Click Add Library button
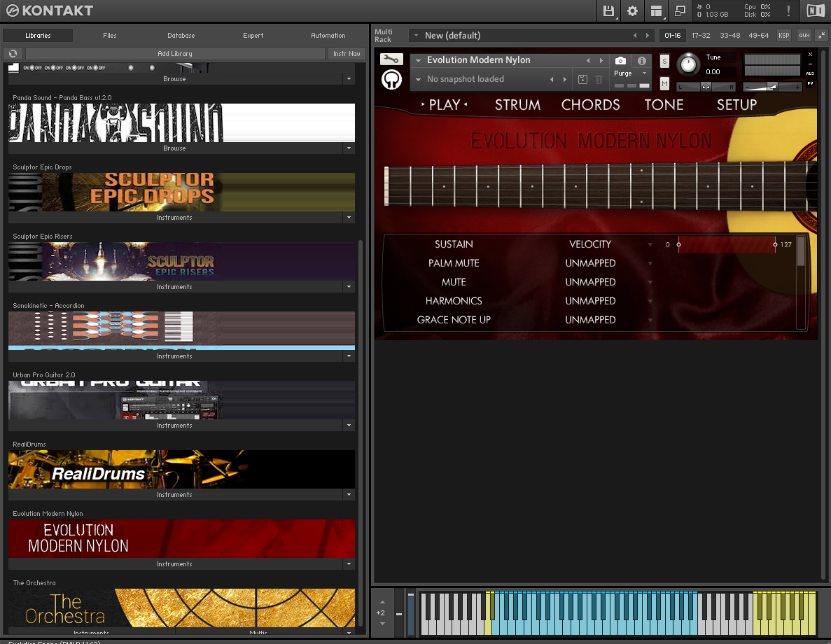Image resolution: width=831 pixels, height=644 pixels. point(175,53)
